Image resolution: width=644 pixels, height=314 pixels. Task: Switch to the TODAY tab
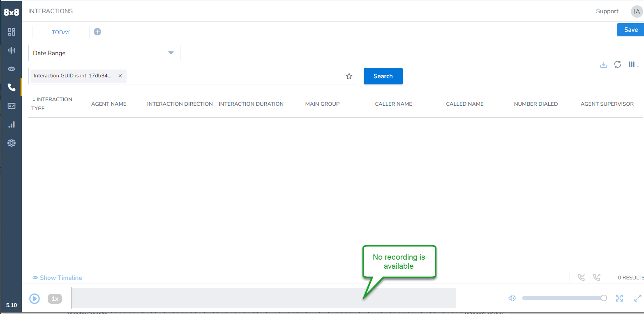click(x=61, y=32)
